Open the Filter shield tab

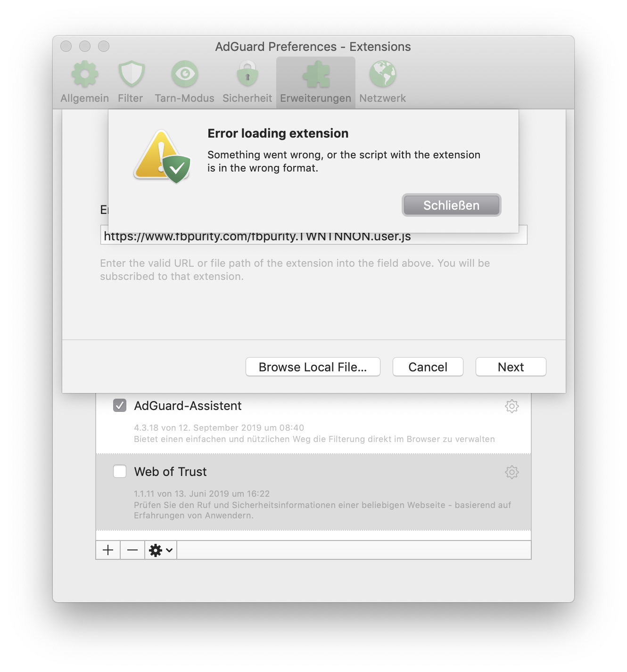click(131, 82)
